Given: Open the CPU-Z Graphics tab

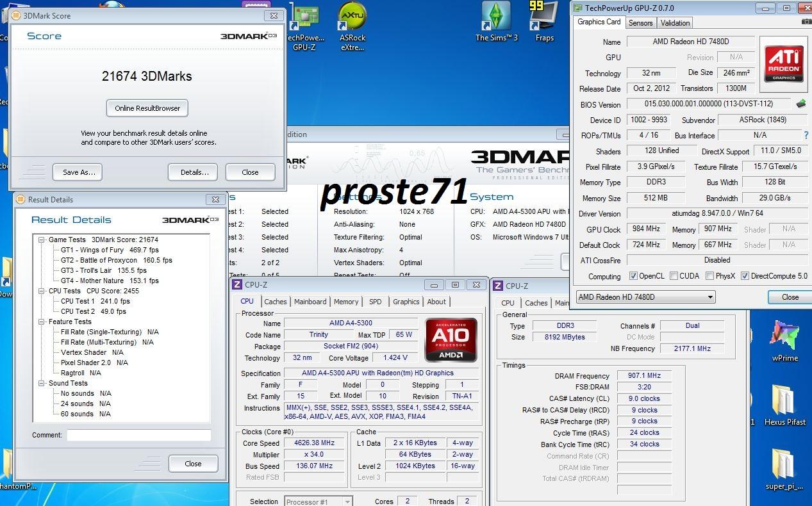Looking at the screenshot, I should click(406, 302).
